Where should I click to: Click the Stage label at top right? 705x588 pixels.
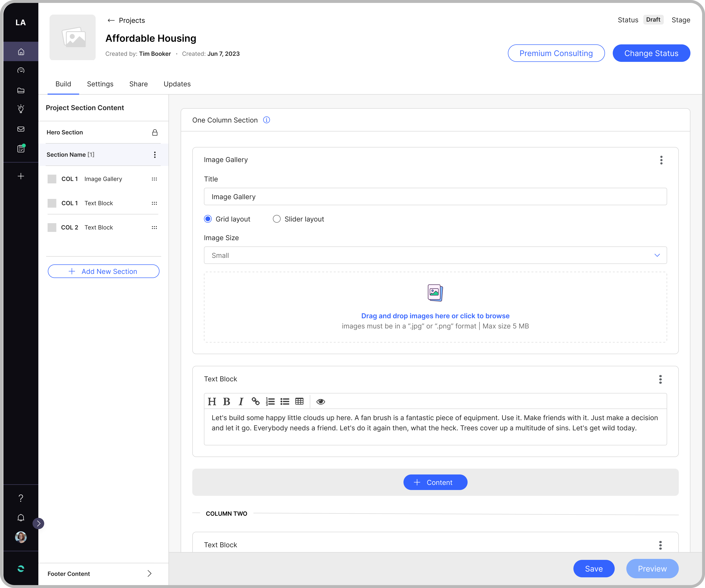[x=680, y=20]
